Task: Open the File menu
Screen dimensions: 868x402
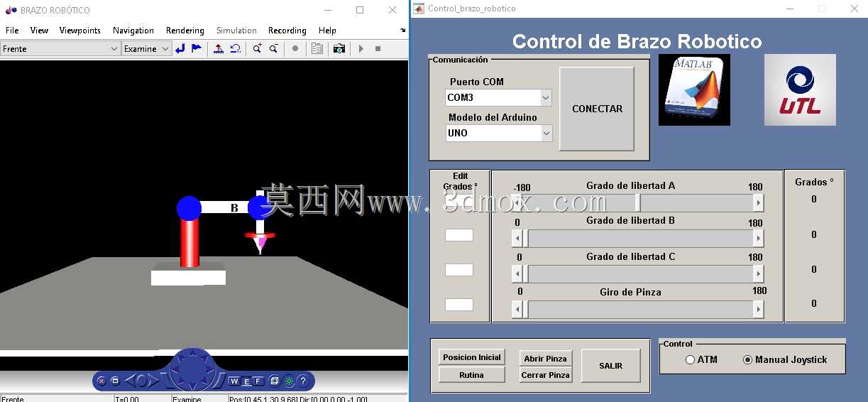Action: (12, 31)
